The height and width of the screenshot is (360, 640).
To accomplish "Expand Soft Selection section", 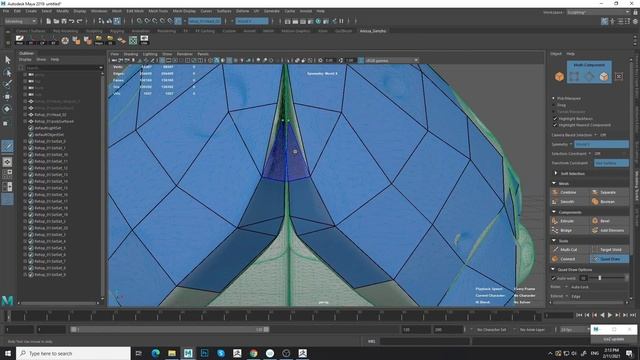I will [x=556, y=173].
